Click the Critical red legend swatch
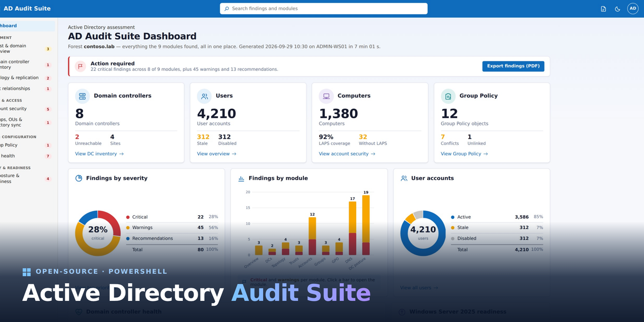Image resolution: width=644 pixels, height=322 pixels. (128, 217)
